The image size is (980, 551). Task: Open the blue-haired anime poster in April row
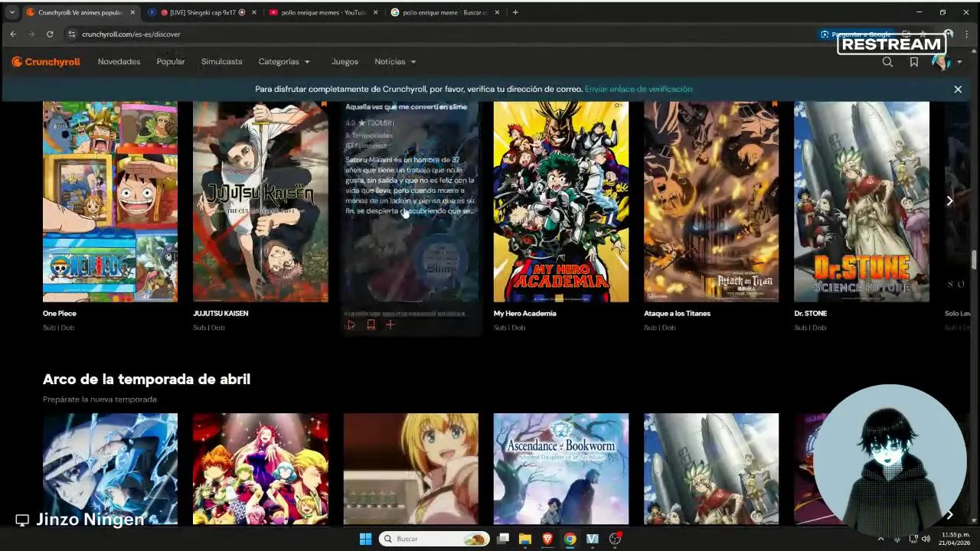point(110,469)
